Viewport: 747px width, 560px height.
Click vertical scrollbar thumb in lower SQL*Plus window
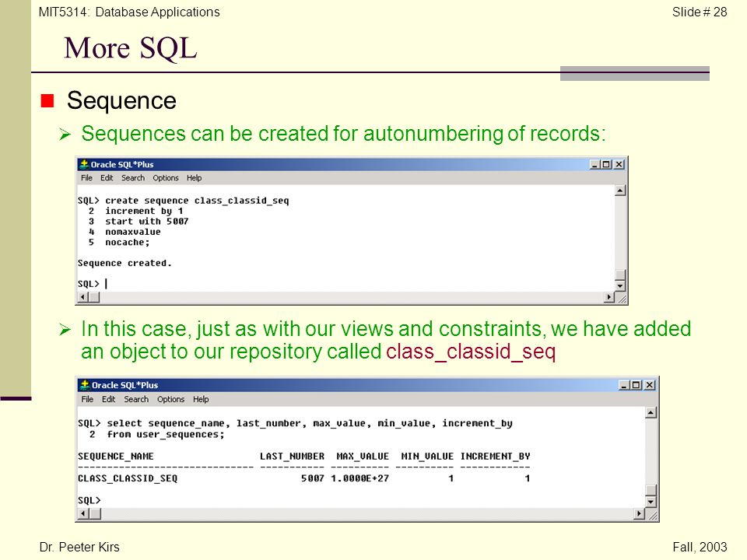(x=651, y=491)
